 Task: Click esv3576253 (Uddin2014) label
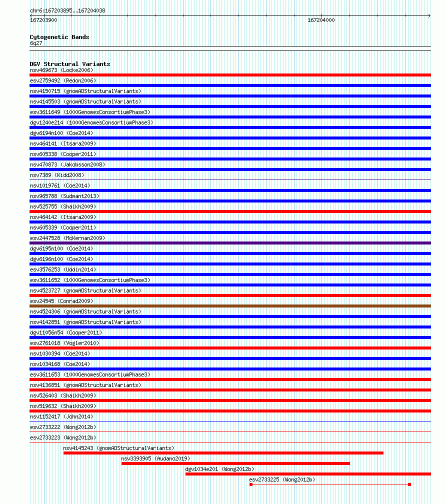(x=63, y=269)
